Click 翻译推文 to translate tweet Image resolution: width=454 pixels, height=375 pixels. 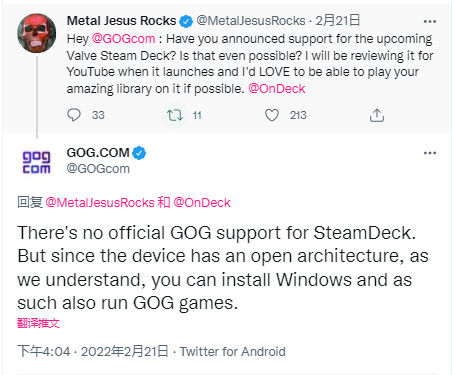click(x=38, y=323)
